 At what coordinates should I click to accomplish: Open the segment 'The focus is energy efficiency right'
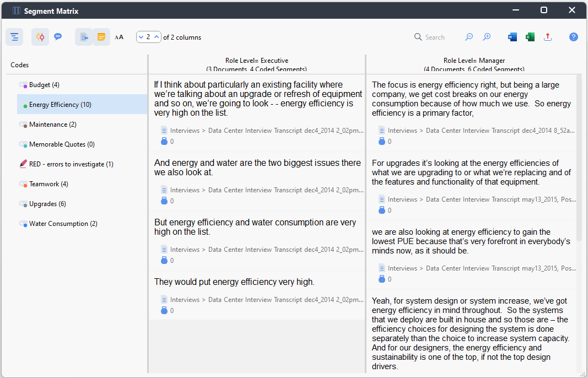pos(471,99)
